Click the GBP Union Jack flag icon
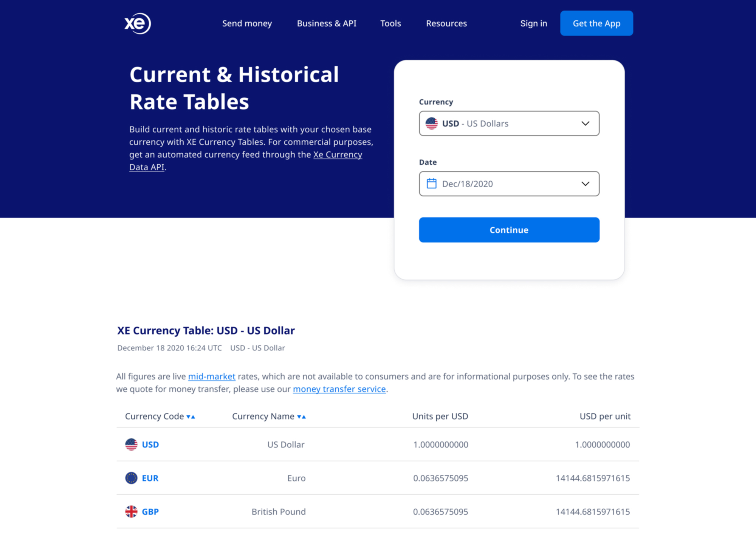756x534 pixels. (131, 512)
